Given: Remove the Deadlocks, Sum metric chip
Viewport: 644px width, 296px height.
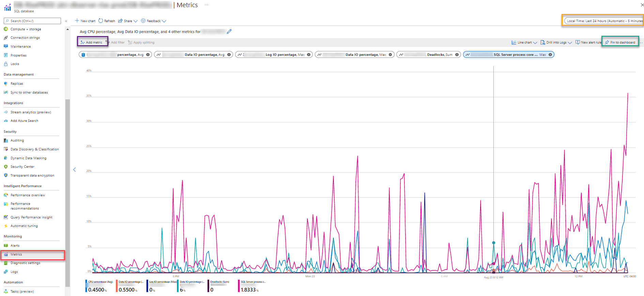Looking at the screenshot, I should click(x=457, y=54).
